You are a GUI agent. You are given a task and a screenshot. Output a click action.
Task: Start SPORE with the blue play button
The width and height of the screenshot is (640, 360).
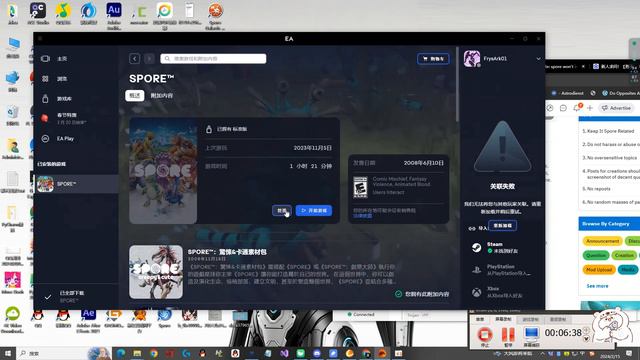pos(314,211)
